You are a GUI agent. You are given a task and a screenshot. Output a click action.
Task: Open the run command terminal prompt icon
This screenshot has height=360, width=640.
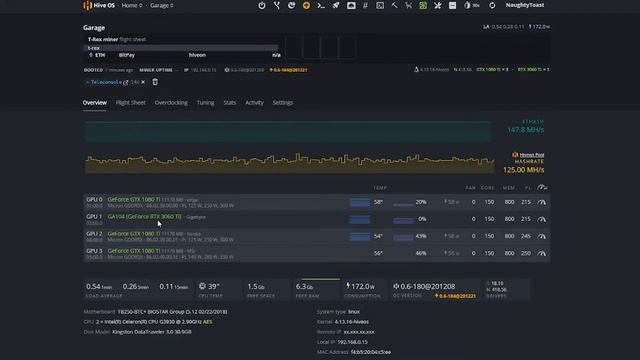click(x=321, y=5)
